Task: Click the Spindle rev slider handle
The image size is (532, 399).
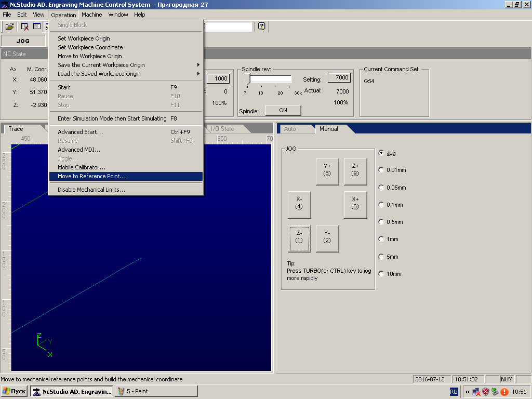Action: [248, 79]
